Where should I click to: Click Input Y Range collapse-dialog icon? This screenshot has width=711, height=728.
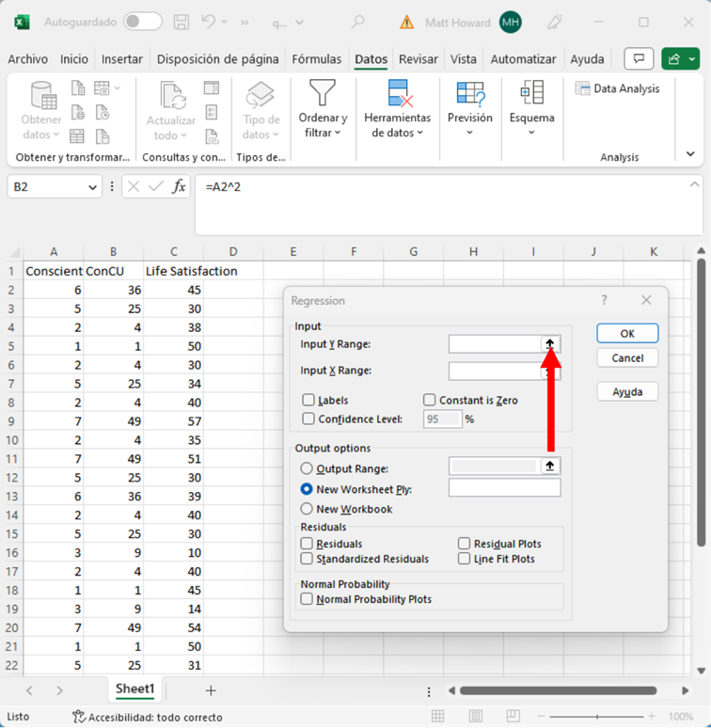pyautogui.click(x=551, y=344)
